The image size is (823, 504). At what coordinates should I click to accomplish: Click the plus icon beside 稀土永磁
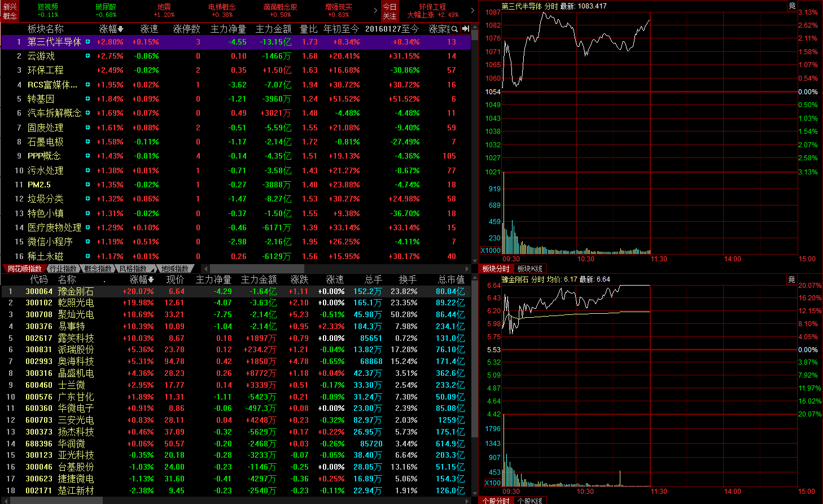tap(87, 256)
